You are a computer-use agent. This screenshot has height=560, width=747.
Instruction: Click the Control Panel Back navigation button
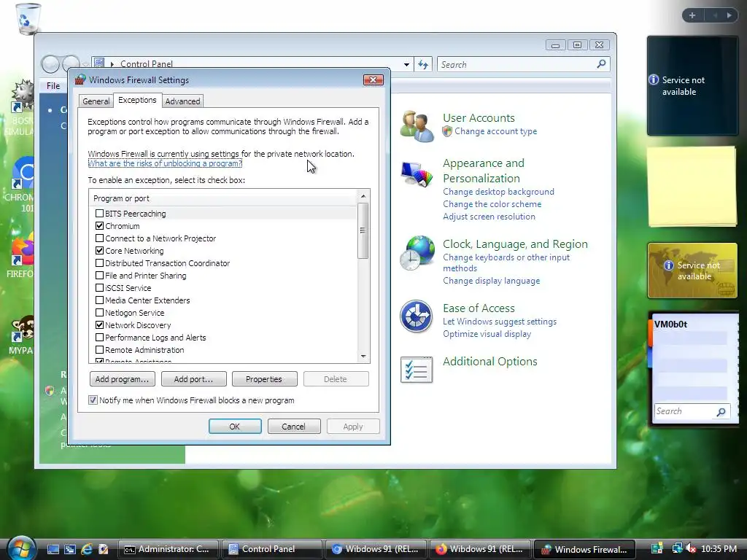pos(50,64)
